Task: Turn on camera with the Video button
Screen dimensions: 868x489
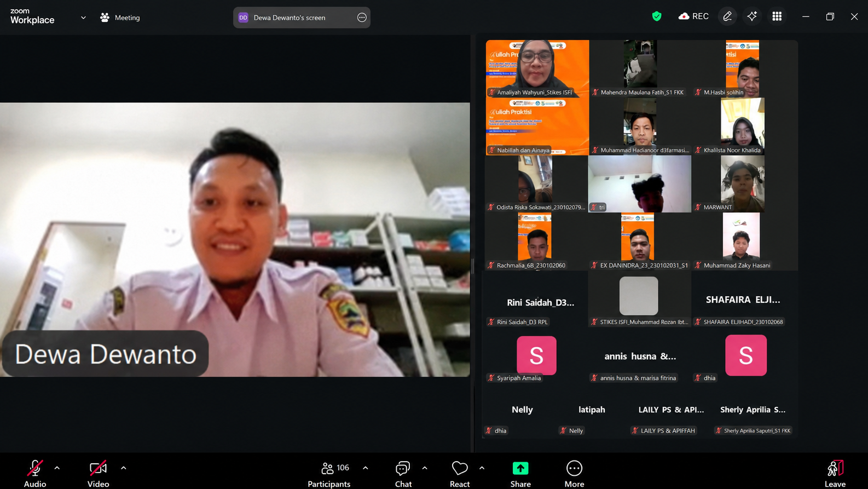Action: (99, 474)
